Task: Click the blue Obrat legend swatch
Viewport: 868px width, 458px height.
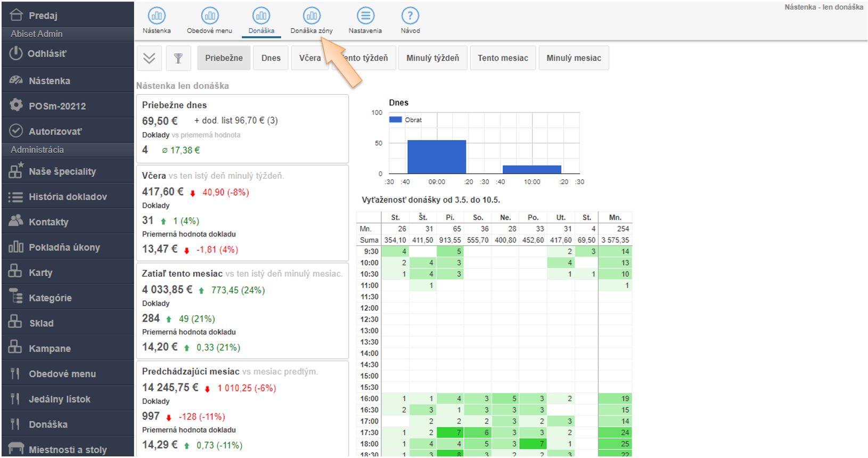Action: (x=395, y=120)
